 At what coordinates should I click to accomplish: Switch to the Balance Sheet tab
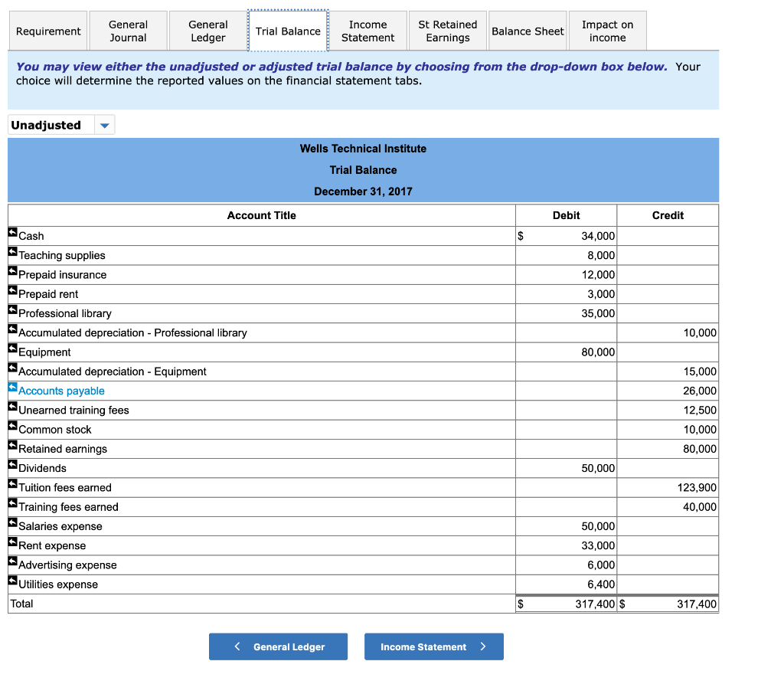[528, 31]
